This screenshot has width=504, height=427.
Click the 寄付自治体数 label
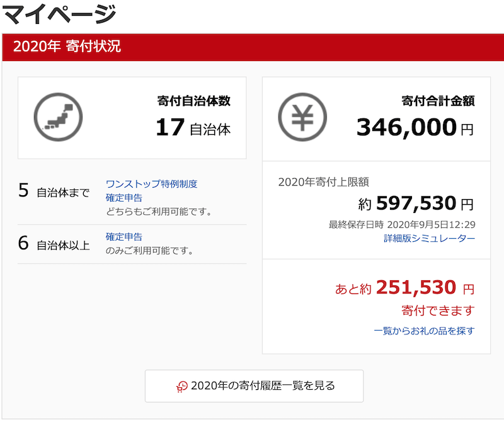[194, 101]
